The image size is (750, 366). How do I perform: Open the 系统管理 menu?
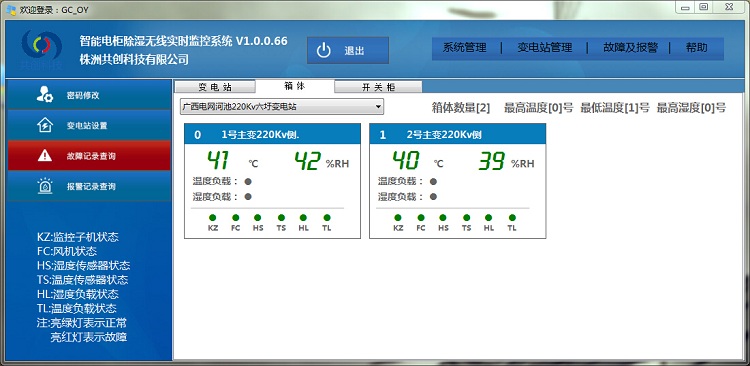464,48
